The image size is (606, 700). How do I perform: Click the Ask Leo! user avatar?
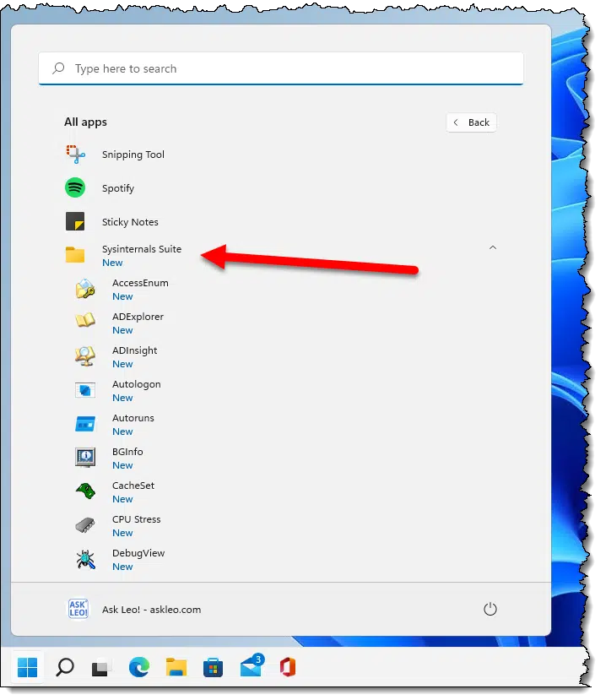[x=78, y=609]
